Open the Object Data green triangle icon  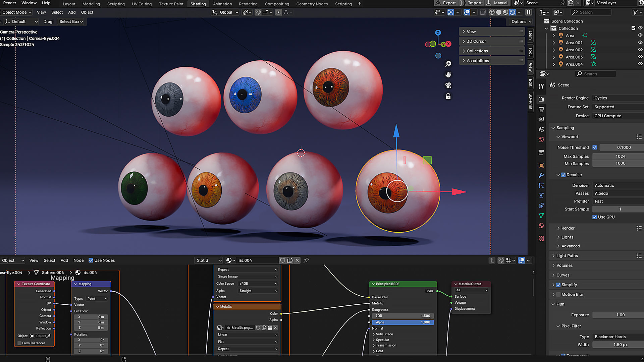pos(541,216)
